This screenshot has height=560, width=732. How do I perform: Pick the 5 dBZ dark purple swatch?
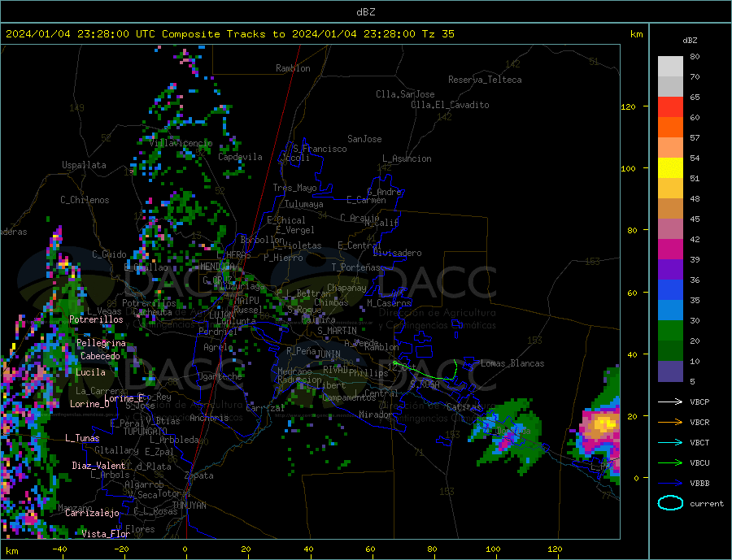(670, 371)
